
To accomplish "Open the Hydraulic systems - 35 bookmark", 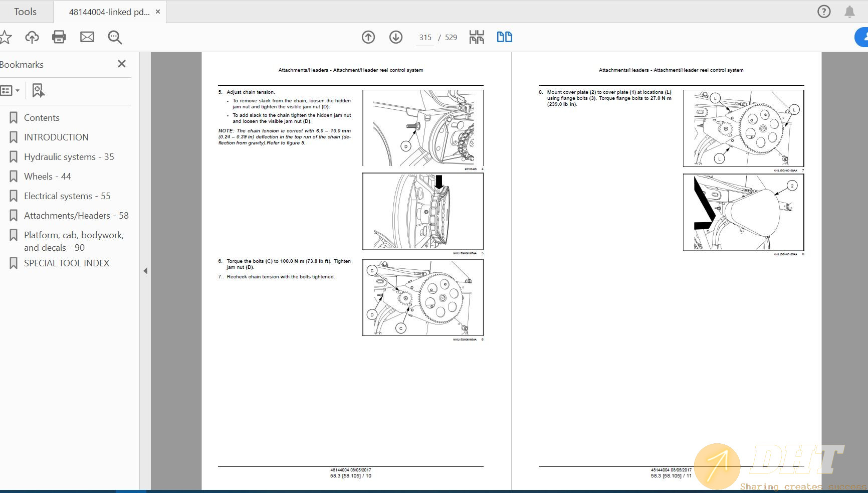I will coord(69,157).
